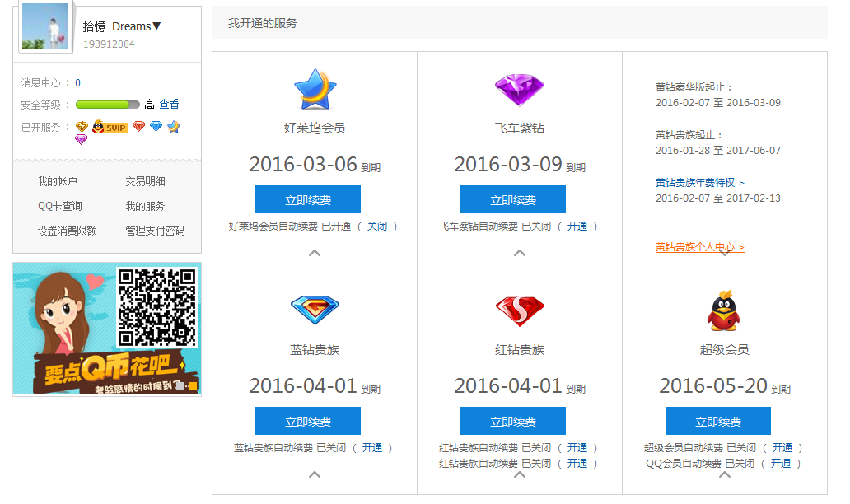
Task: Open the user avatar photo
Action: click(x=45, y=26)
